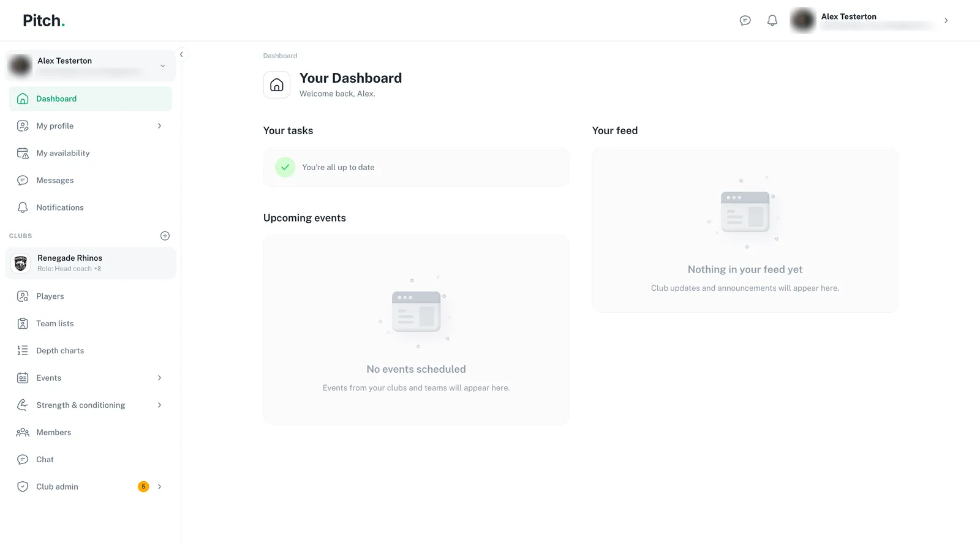Open Players section
The height and width of the screenshot is (543, 980).
pos(90,296)
